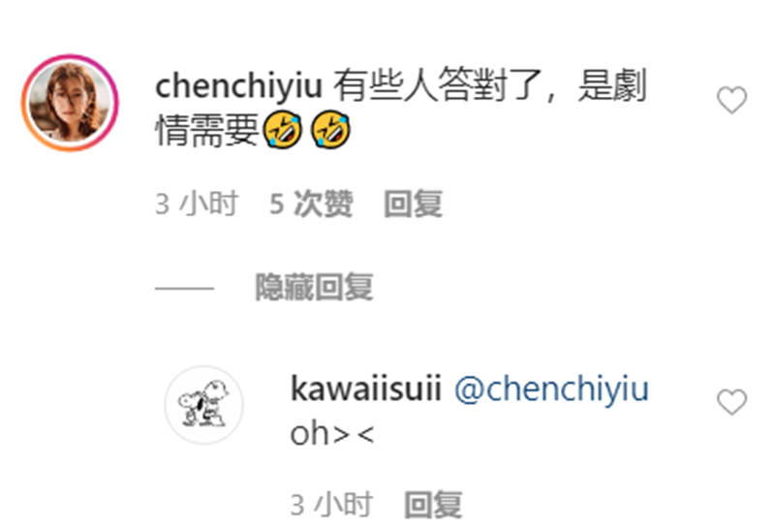Reply to kawaiisuii's comment via 回复
This screenshot has width=775, height=532.
tap(433, 505)
